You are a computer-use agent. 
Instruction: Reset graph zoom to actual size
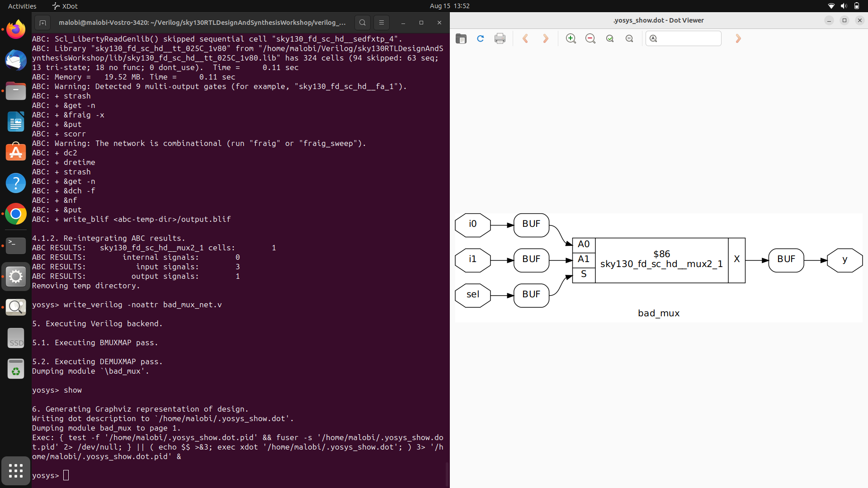pyautogui.click(x=629, y=38)
